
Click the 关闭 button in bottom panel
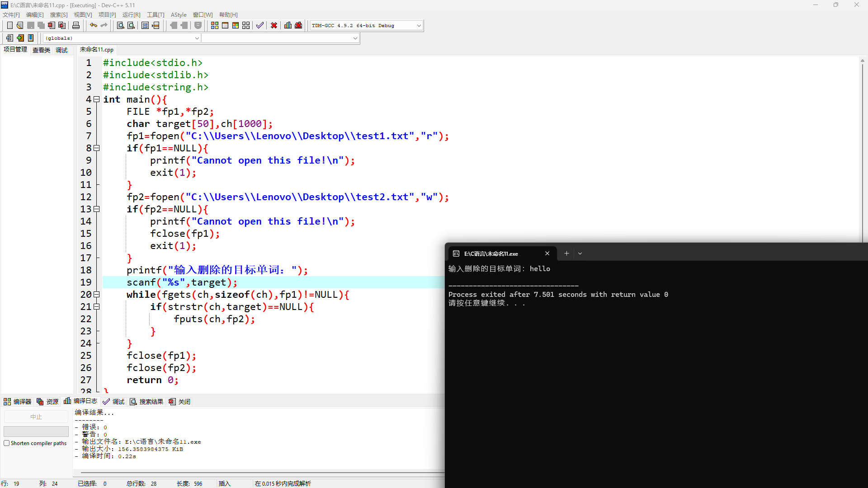click(179, 402)
